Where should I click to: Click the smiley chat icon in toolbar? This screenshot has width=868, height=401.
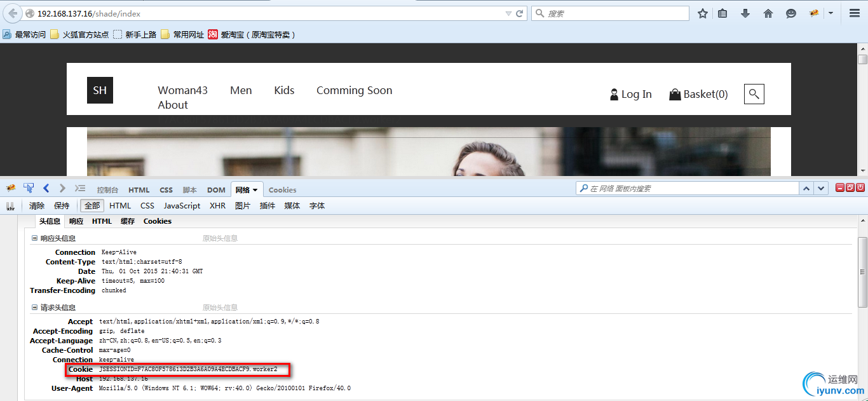(791, 13)
